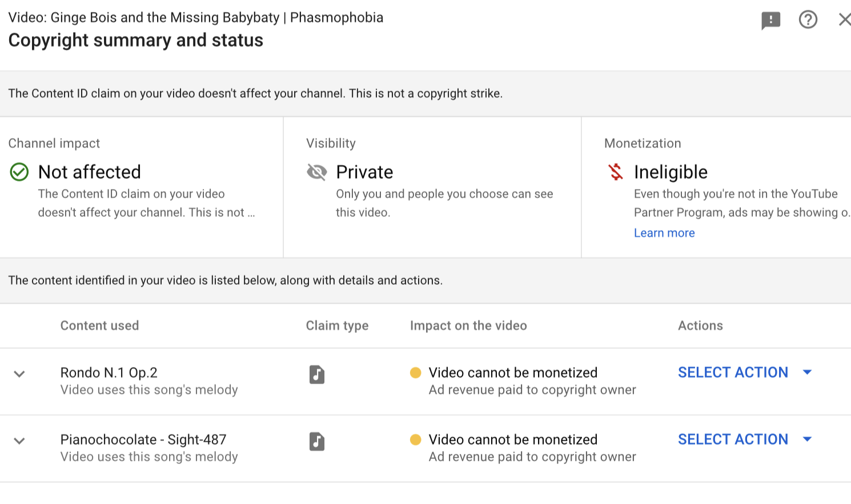The width and height of the screenshot is (851, 504).
Task: Click the green Not affected checkmark icon
Action: click(x=19, y=172)
